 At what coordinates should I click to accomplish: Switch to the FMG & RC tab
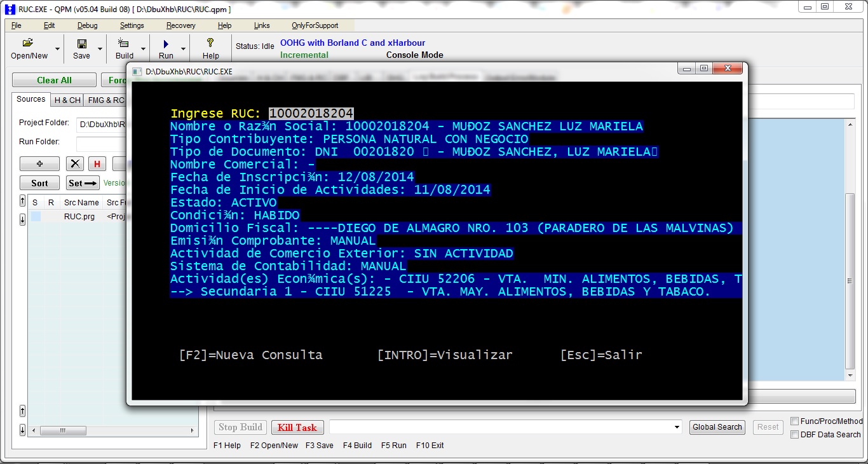[x=105, y=100]
